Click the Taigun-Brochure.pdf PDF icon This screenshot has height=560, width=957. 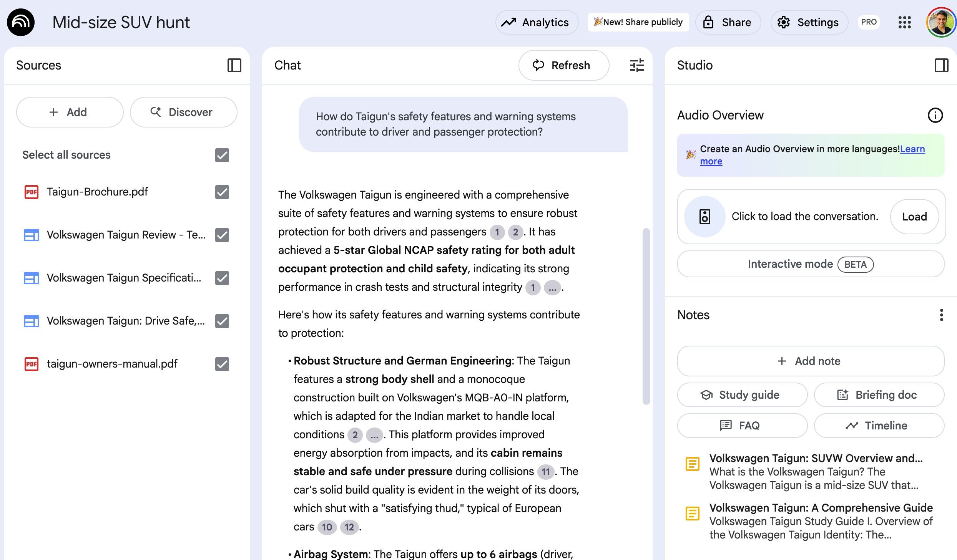click(x=32, y=192)
